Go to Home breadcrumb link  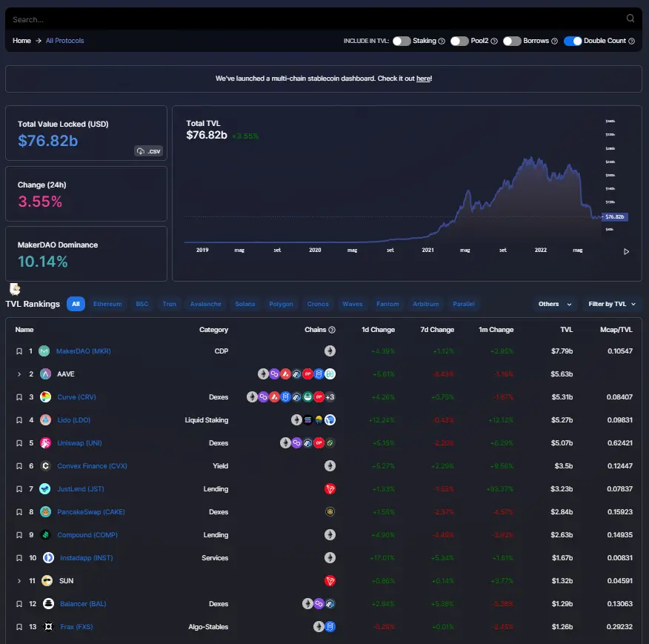pos(21,41)
